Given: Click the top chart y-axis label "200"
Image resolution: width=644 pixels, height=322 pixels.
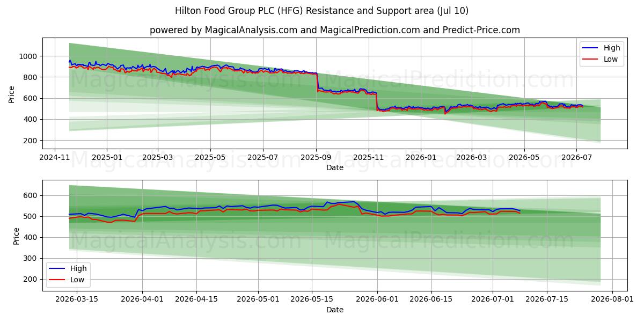Looking at the screenshot, I should point(30,141).
